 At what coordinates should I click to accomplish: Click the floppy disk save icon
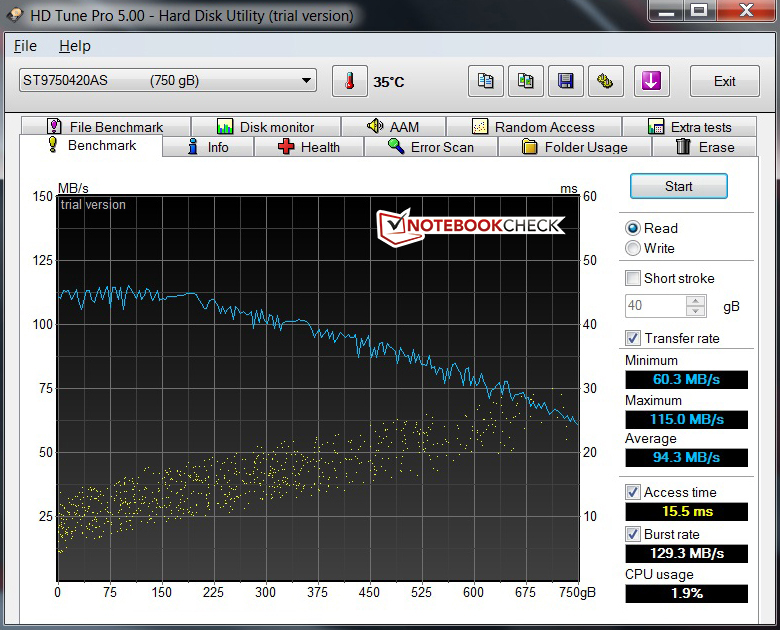566,81
